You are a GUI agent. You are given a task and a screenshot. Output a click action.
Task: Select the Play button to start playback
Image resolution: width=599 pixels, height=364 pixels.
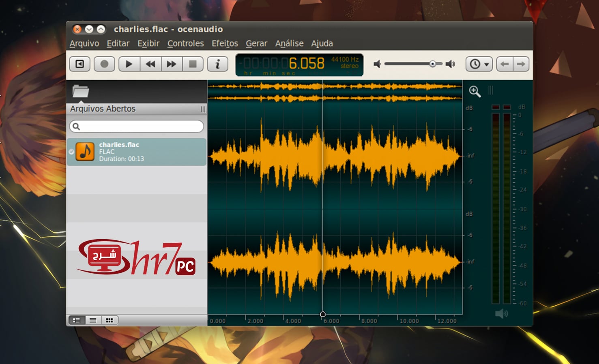point(129,64)
